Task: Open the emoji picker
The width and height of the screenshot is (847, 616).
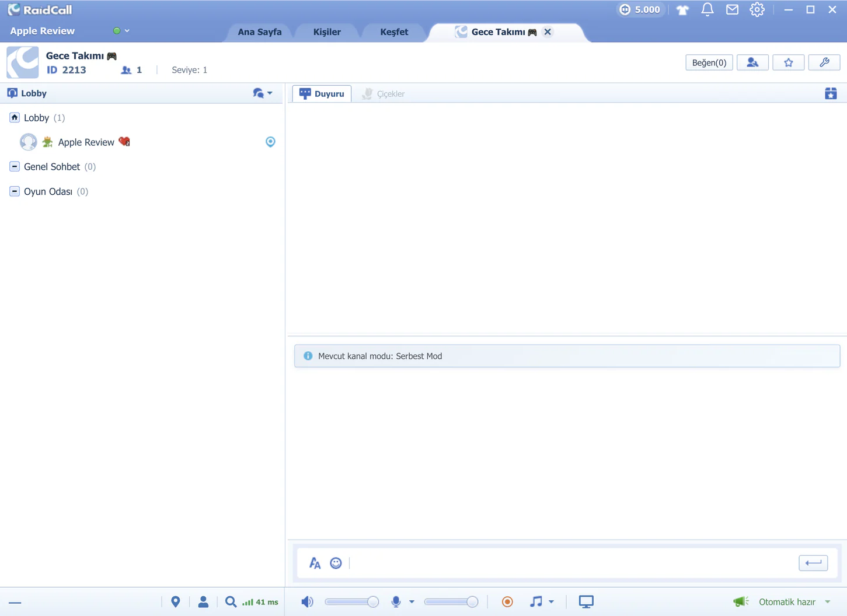Action: (336, 563)
